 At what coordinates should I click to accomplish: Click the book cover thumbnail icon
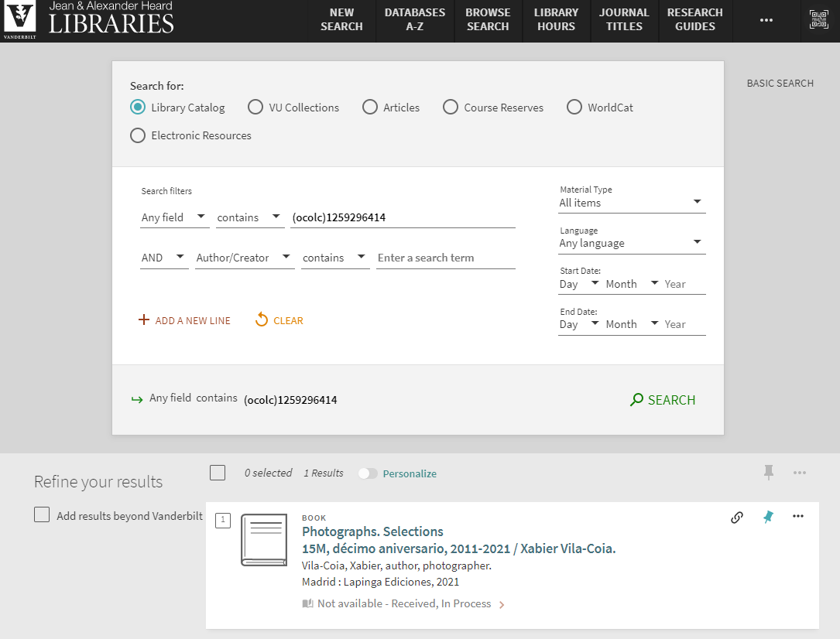(264, 539)
